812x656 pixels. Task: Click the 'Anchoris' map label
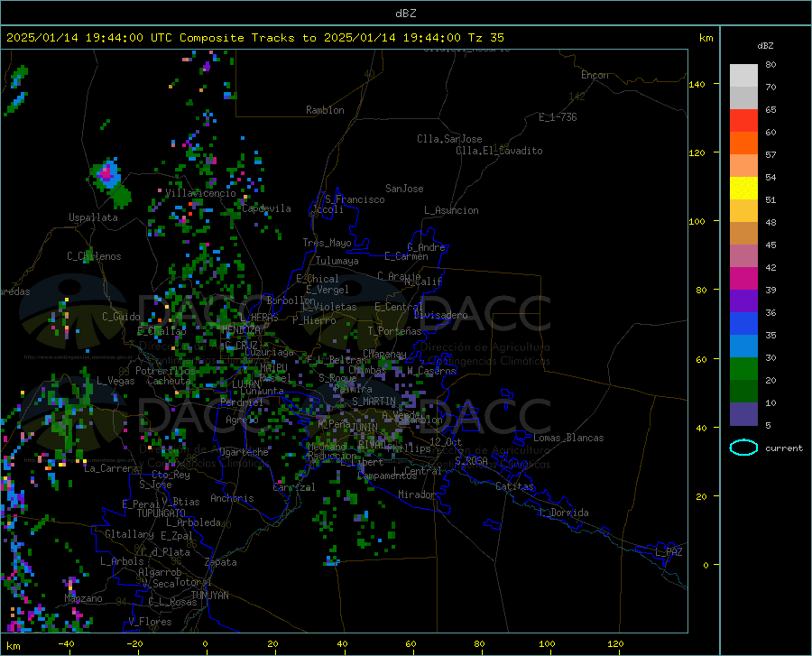click(x=232, y=498)
